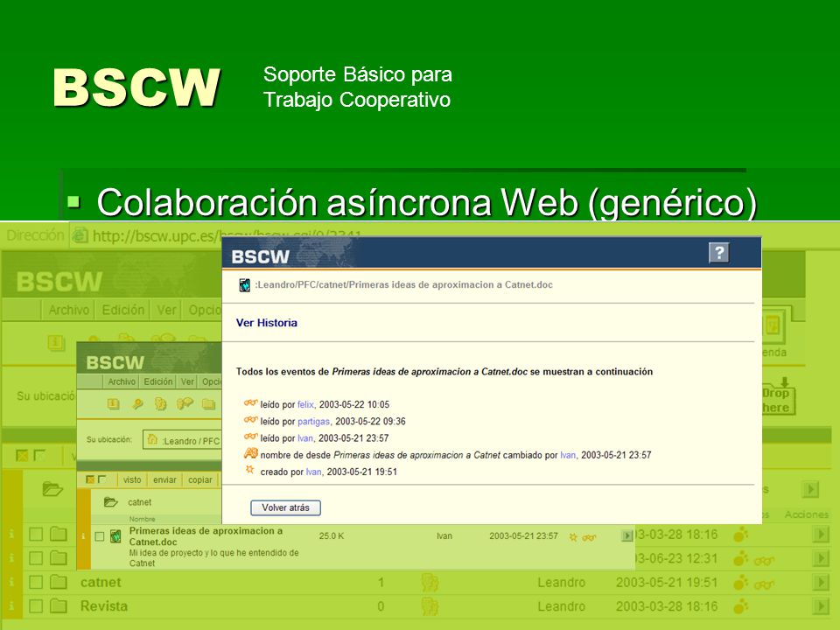Click the glasses icon next to 'leído por partigas'
The height and width of the screenshot is (630, 840).
[x=251, y=420]
